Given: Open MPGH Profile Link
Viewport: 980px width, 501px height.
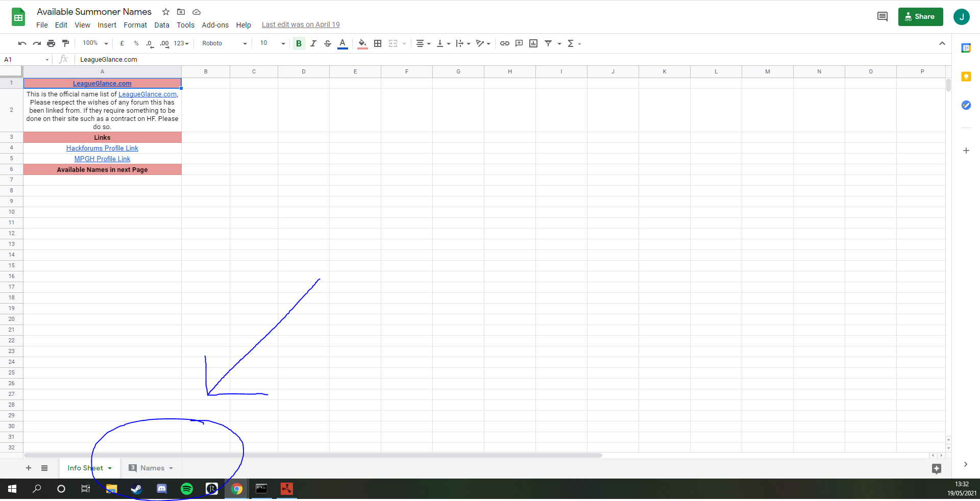Looking at the screenshot, I should [x=102, y=159].
